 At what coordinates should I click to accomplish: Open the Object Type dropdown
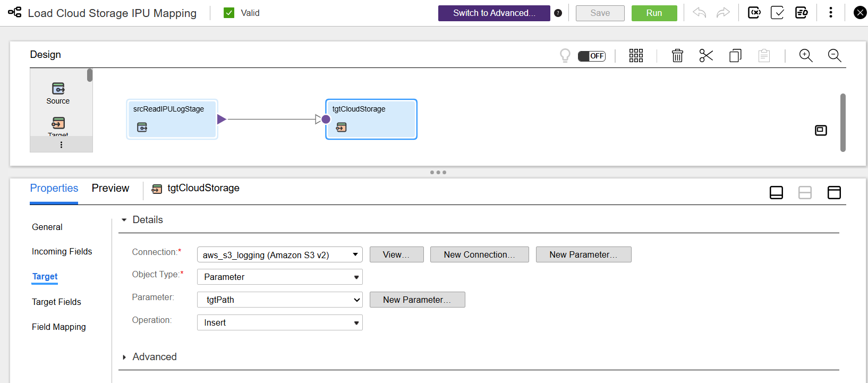280,277
